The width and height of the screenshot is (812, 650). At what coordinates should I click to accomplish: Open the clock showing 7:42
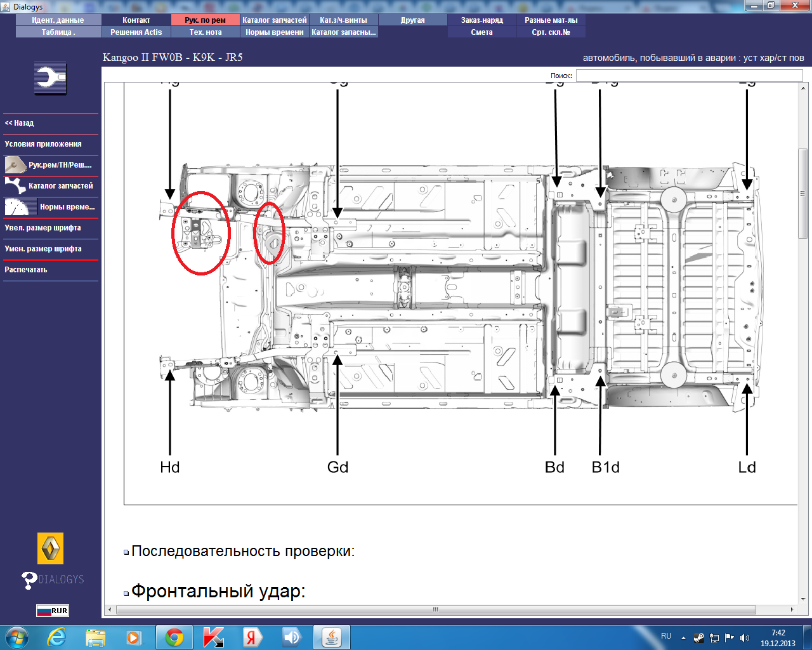pos(778,638)
